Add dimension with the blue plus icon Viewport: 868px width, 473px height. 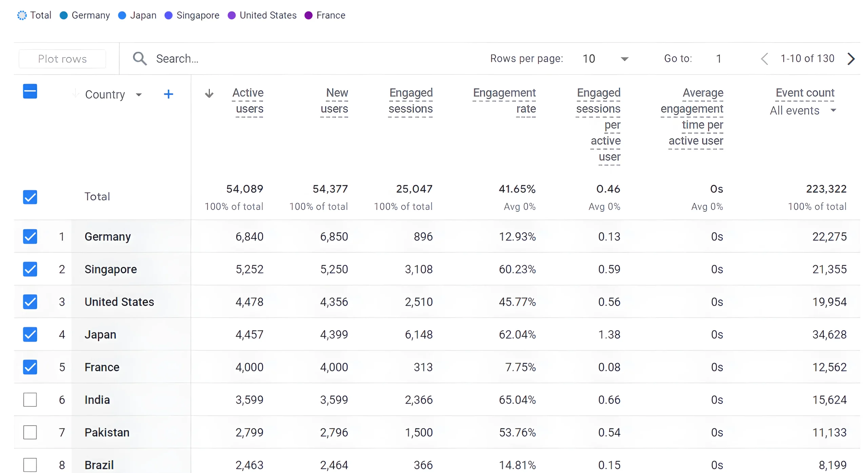pos(168,94)
